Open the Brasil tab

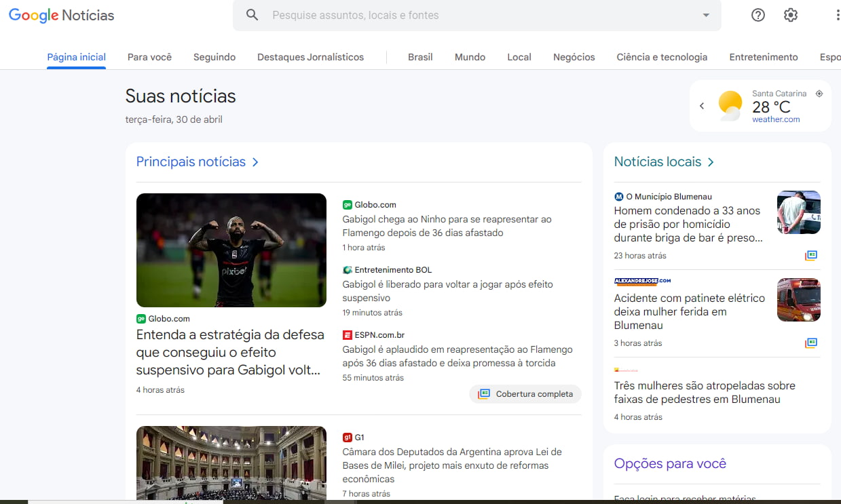tap(420, 57)
